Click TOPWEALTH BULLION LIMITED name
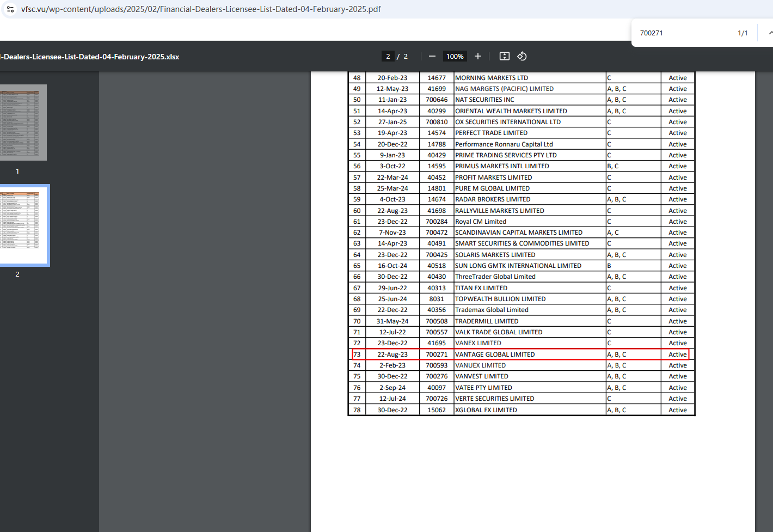Viewport: 773px width, 532px height. (500, 299)
